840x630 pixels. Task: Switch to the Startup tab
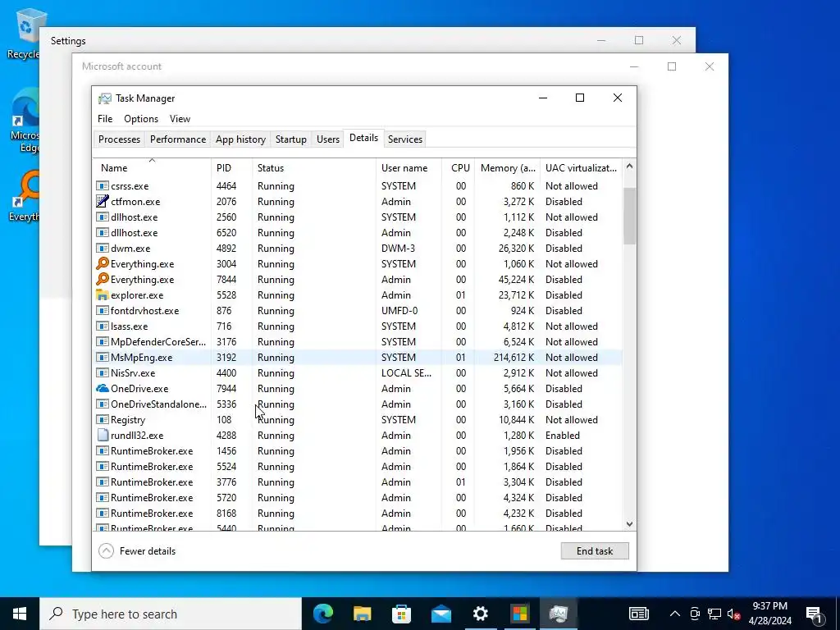(x=291, y=139)
